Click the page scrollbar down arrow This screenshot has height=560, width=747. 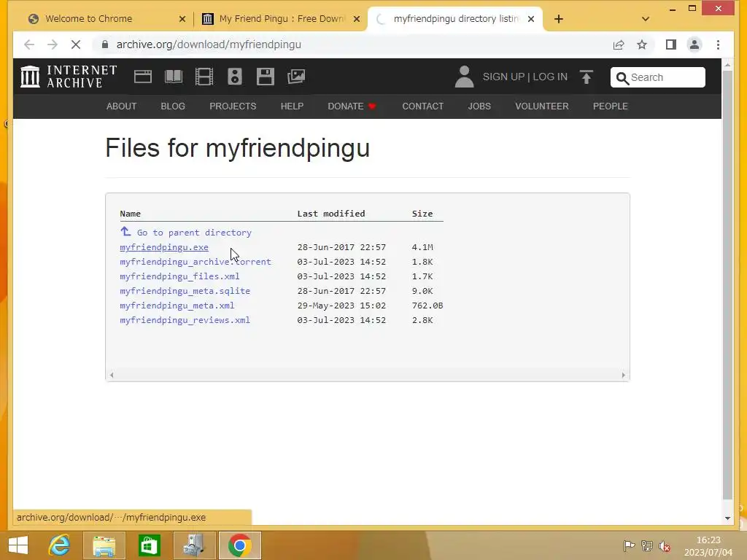tap(727, 518)
